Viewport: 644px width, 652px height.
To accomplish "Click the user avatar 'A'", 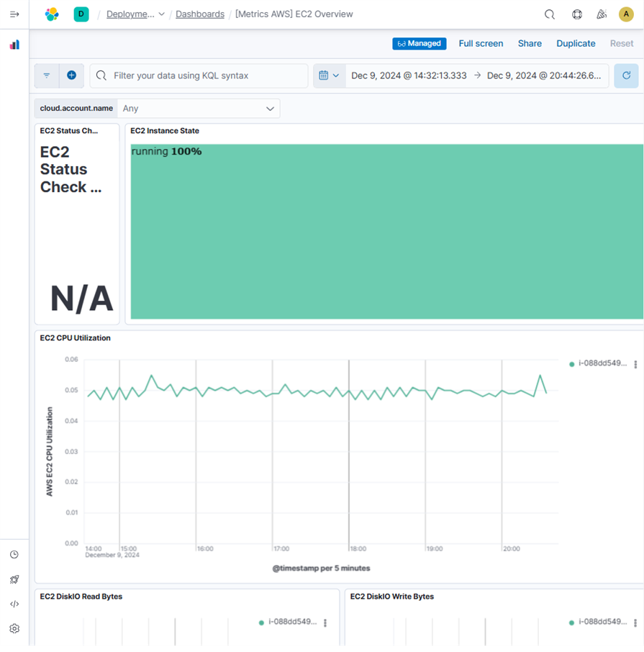I will pyautogui.click(x=626, y=14).
